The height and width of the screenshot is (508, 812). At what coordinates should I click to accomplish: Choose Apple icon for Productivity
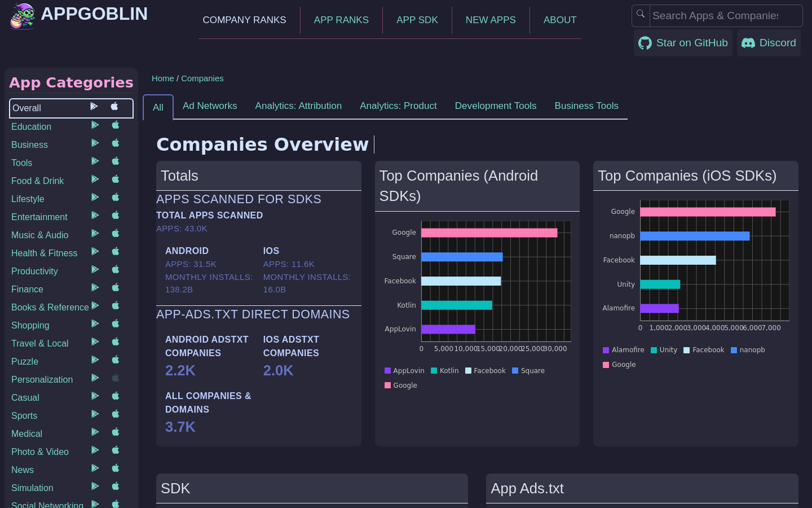click(x=116, y=269)
